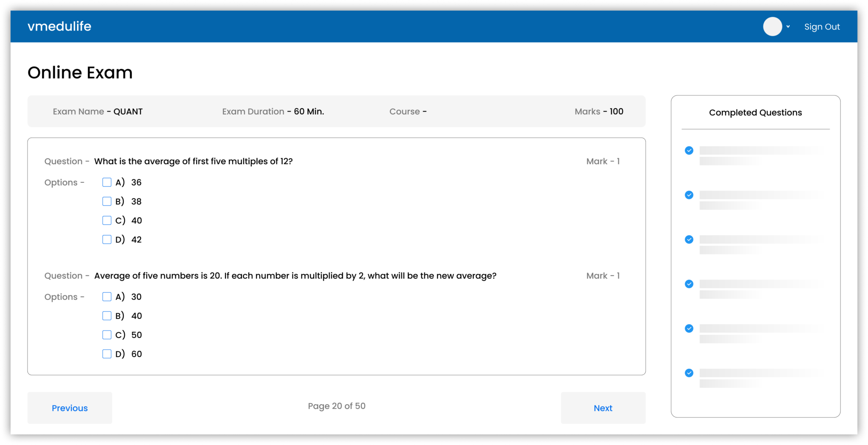Image resolution: width=868 pixels, height=445 pixels.
Task: Tick checkbox B) 38 in first question
Action: click(107, 202)
